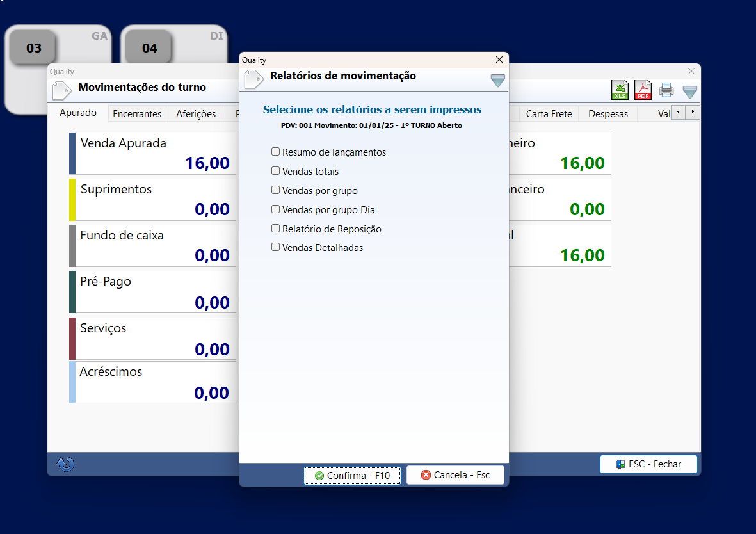Close the Movimentações do turno window

691,71
